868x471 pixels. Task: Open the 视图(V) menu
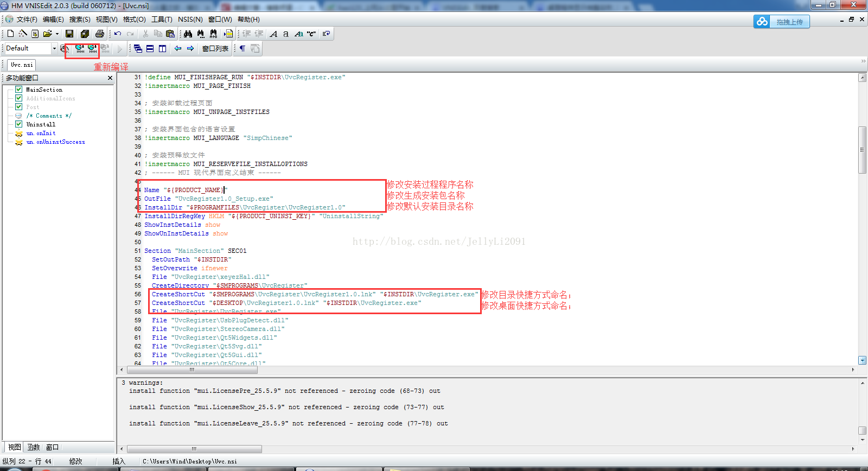(x=107, y=20)
